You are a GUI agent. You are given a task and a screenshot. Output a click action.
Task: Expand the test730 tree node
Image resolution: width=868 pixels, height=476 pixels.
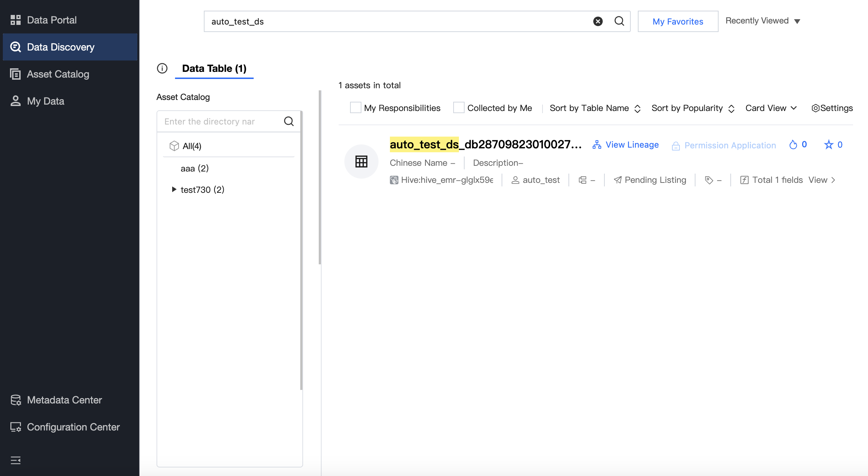pos(174,190)
